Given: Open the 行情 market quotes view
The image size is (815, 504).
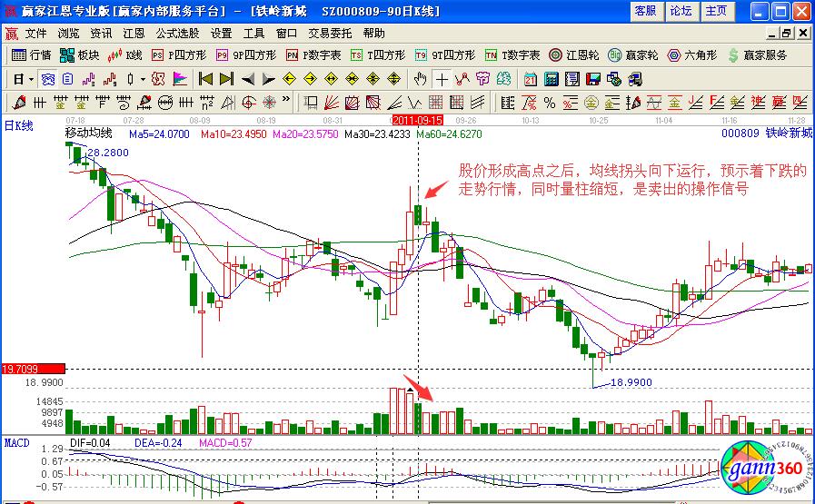Looking at the screenshot, I should click(x=31, y=54).
